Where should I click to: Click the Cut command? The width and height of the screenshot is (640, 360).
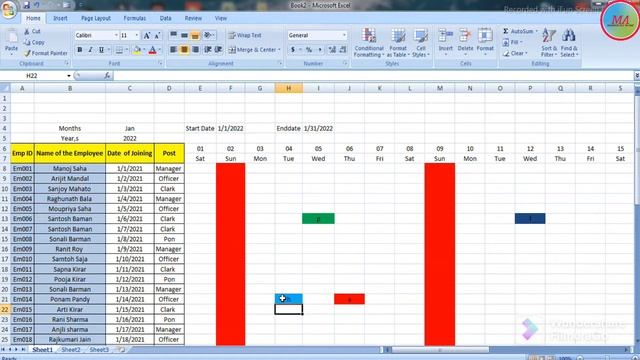[x=32, y=31]
